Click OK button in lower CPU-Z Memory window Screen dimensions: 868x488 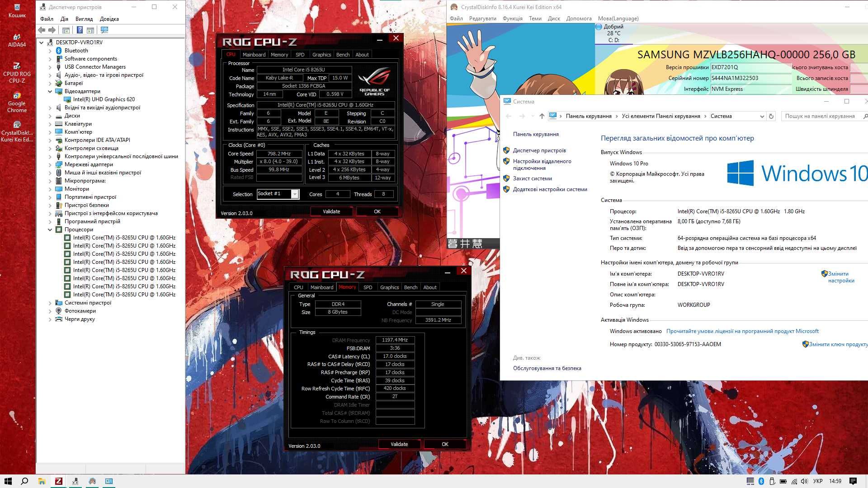445,444
